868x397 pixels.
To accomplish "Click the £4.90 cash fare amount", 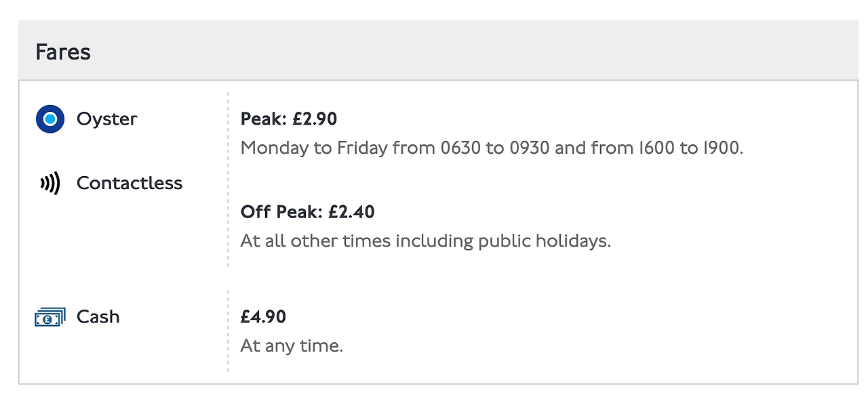I will tap(263, 316).
